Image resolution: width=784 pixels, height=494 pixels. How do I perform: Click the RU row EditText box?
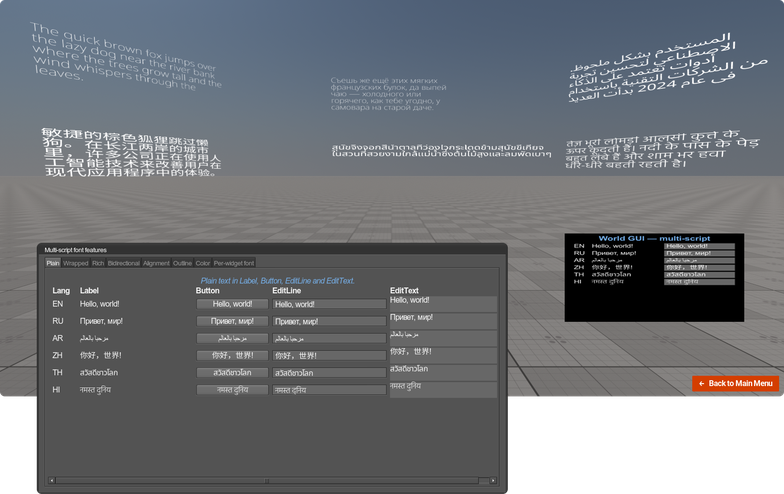point(443,321)
